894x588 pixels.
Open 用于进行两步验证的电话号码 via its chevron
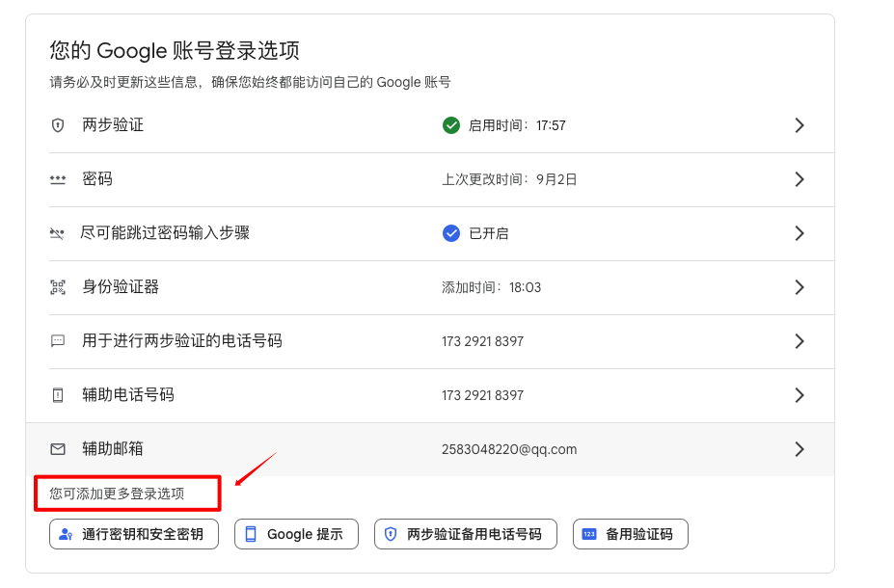click(x=799, y=341)
